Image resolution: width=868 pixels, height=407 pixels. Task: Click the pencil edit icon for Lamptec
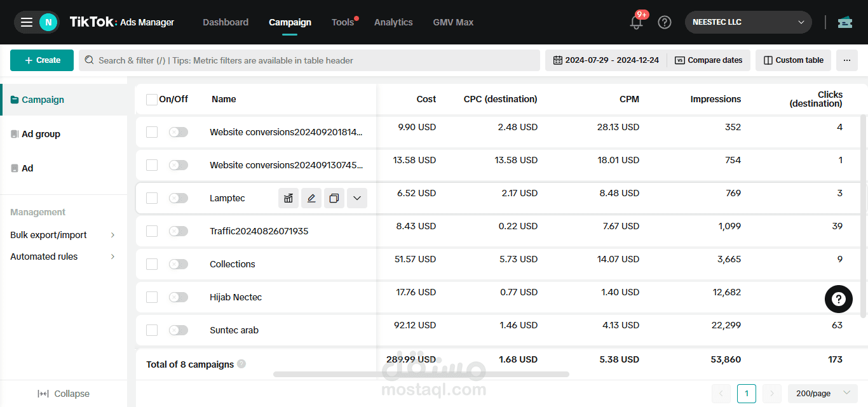point(311,198)
